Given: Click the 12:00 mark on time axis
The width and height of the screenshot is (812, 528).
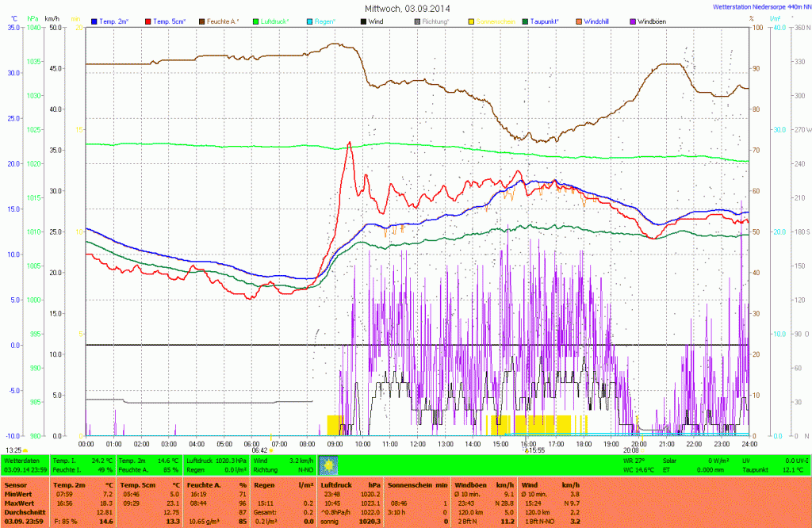Looking at the screenshot, I should [417, 444].
